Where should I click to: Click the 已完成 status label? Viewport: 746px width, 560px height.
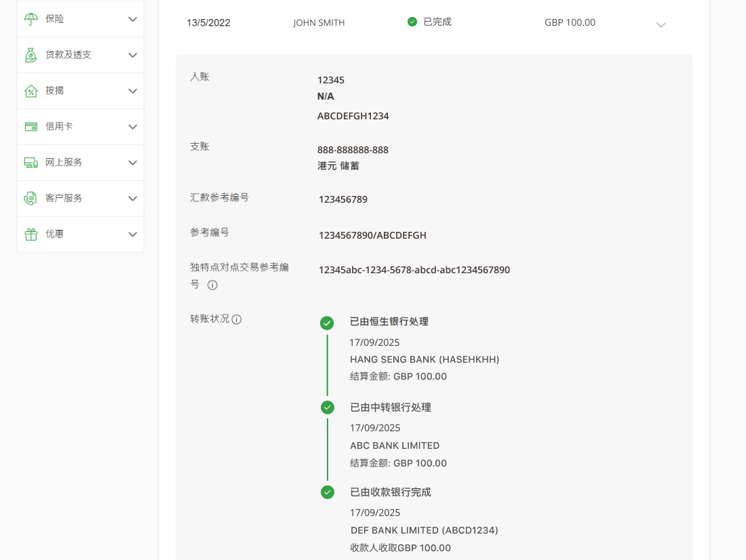(439, 21)
